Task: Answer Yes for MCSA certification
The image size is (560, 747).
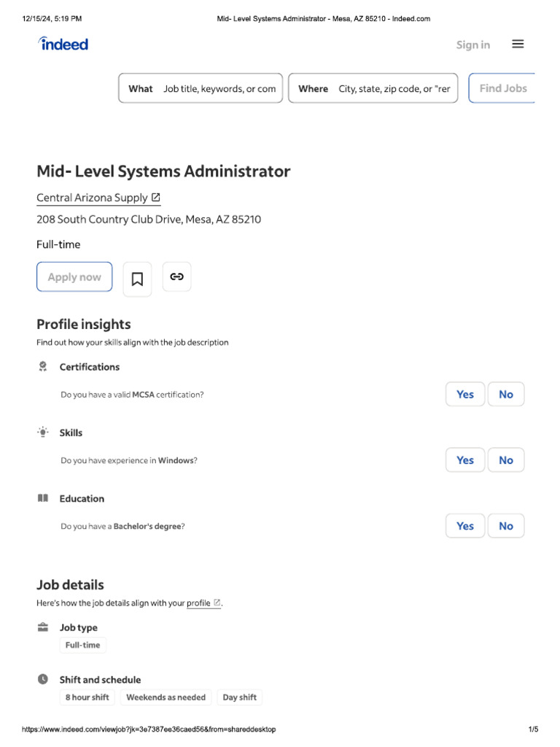Action: click(x=464, y=394)
